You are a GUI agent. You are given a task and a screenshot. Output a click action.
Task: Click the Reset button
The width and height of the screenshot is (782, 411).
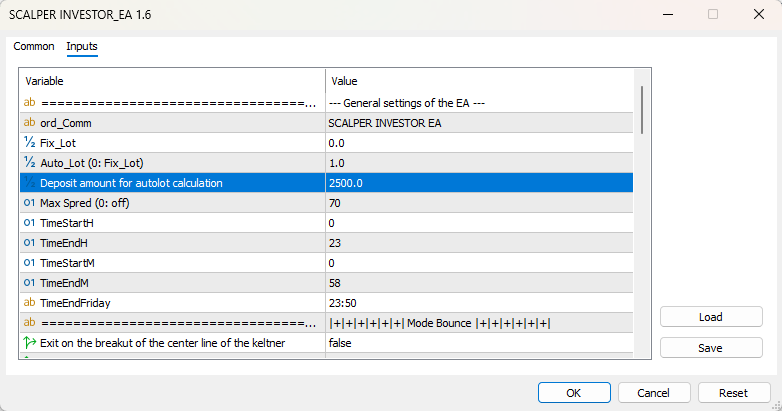[735, 393]
